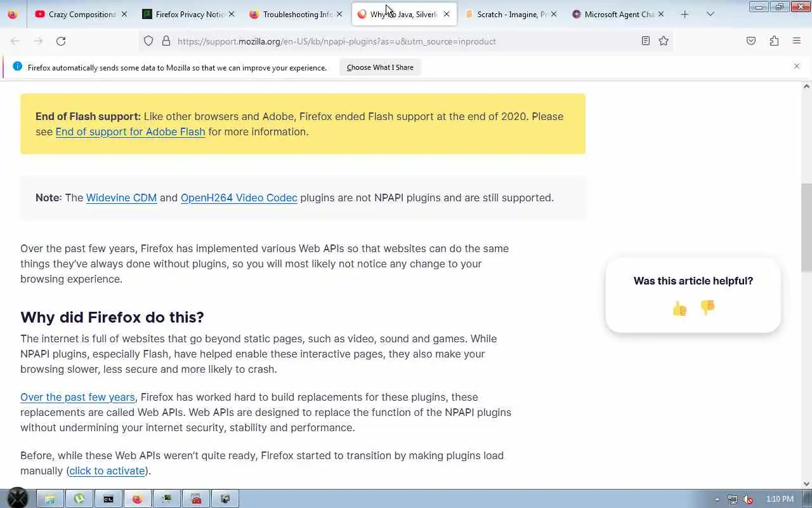Open the network status tray icon

click(733, 499)
